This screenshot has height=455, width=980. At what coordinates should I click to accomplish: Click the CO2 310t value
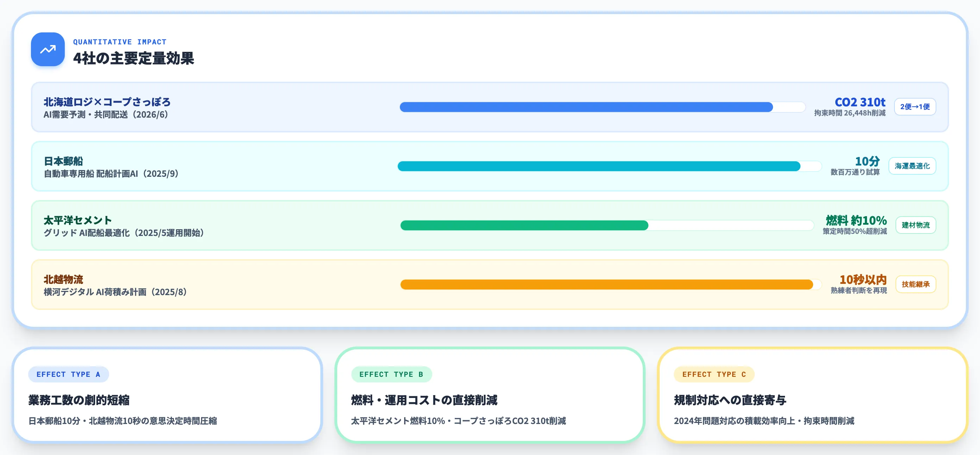(x=860, y=102)
